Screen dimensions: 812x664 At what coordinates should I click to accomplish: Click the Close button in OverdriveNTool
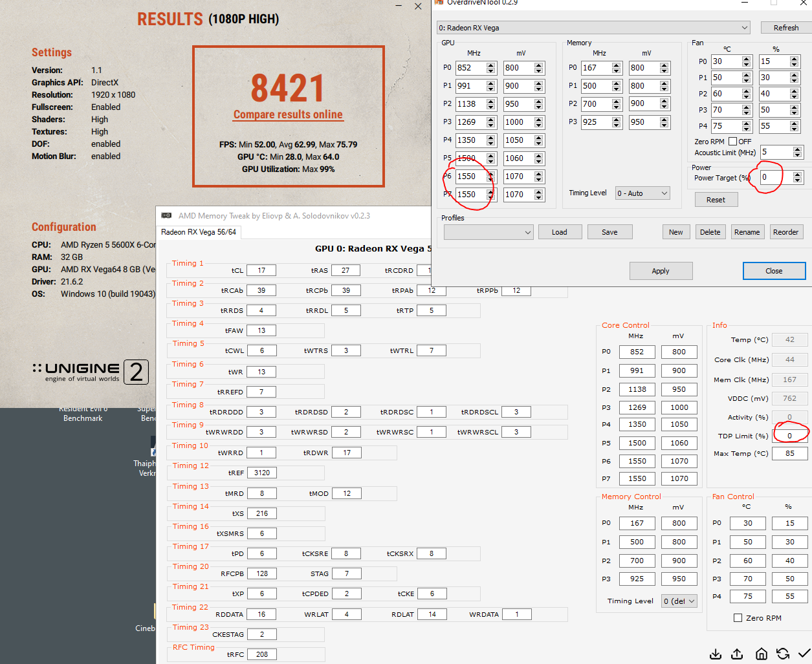(x=774, y=271)
